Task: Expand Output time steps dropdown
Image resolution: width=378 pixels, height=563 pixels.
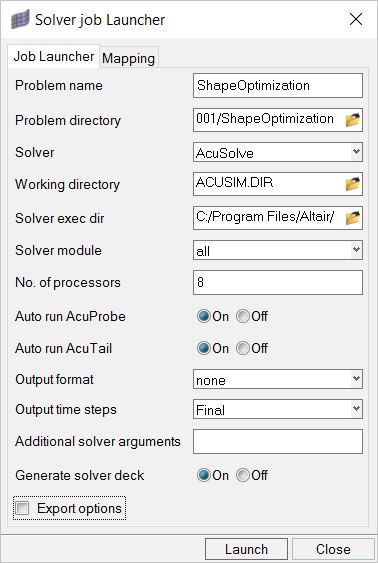Action: tap(278, 409)
